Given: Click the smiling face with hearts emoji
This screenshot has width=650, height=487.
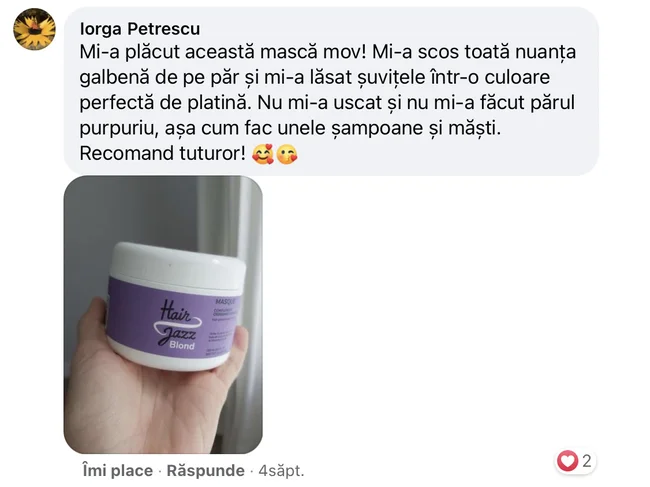Looking at the screenshot, I should pos(263,154).
